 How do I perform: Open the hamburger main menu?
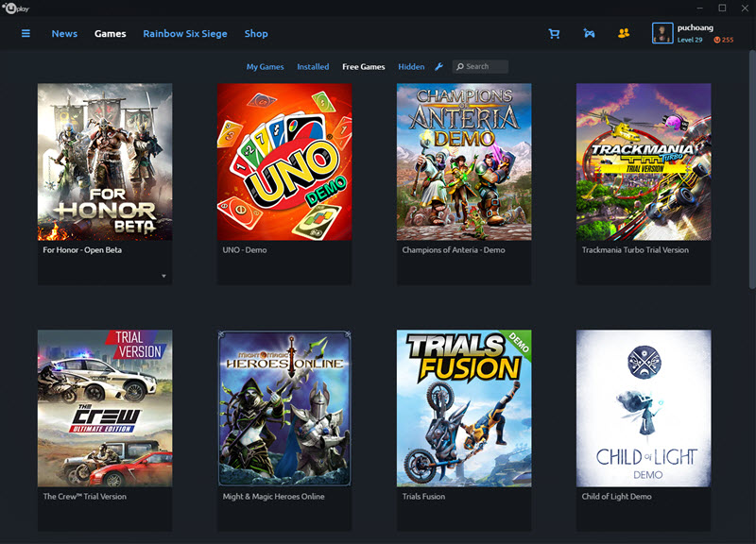point(26,33)
